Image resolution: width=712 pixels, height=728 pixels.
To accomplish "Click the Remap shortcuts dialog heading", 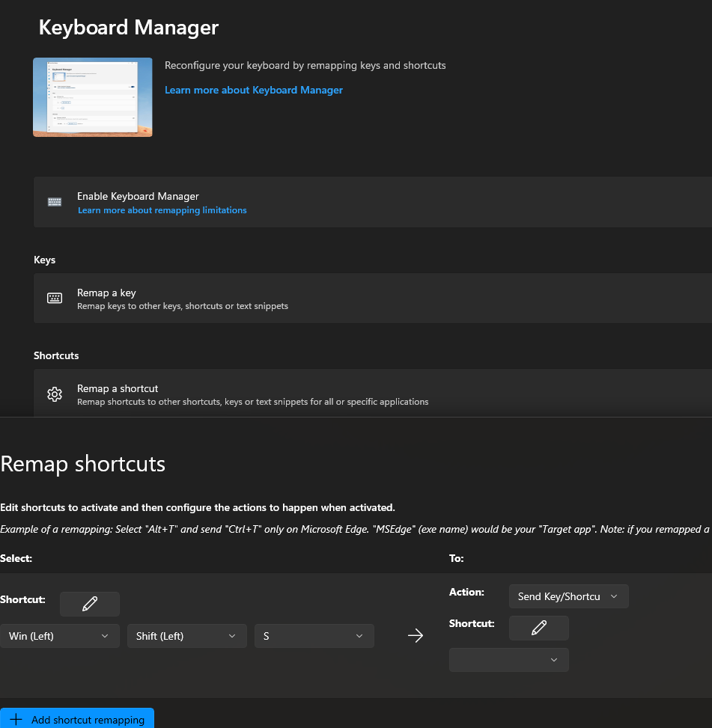I will tap(82, 464).
